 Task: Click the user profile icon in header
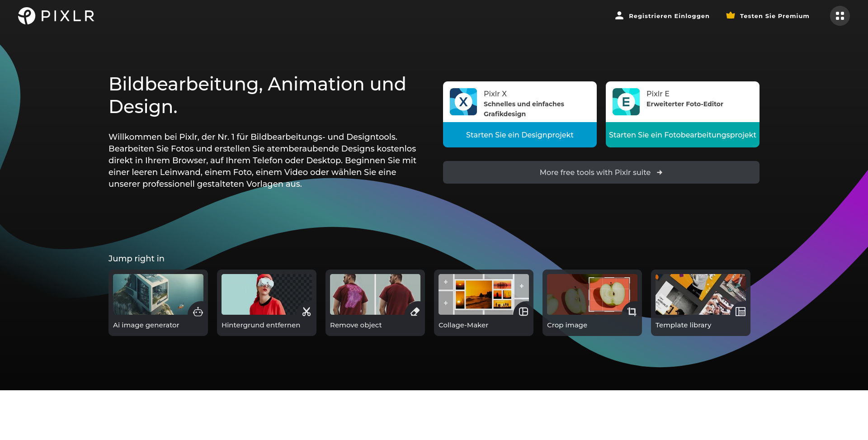619,15
